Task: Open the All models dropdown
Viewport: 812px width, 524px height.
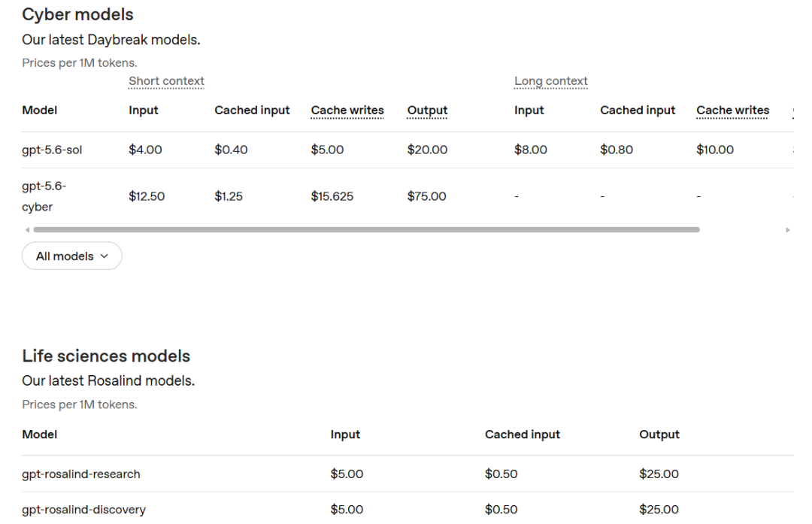Action: 72,256
